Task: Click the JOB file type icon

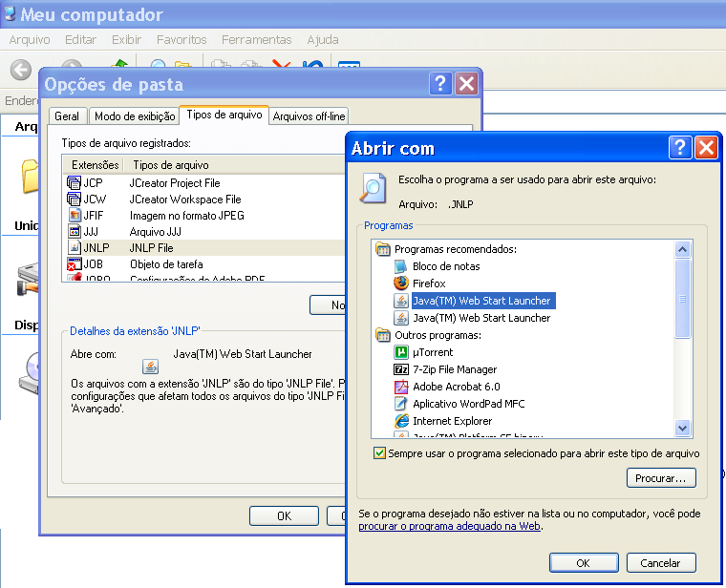Action: (74, 264)
